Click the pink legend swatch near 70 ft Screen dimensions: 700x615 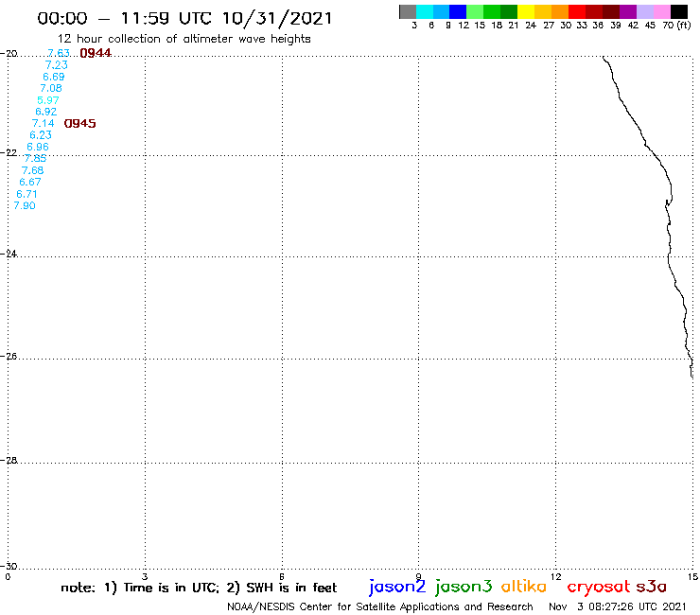(662, 11)
